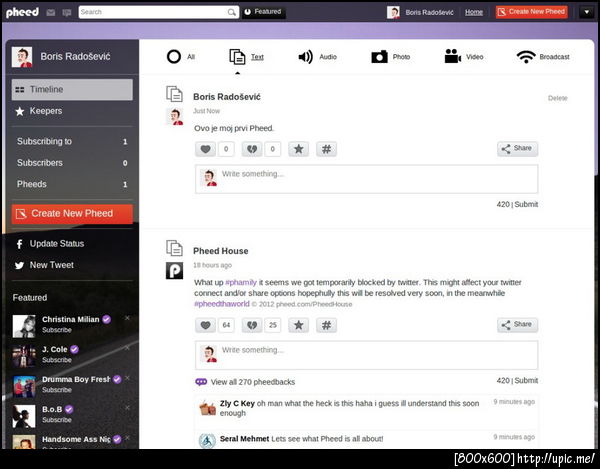The image size is (600, 469).
Task: Open the Featured button in top bar
Action: point(264,12)
